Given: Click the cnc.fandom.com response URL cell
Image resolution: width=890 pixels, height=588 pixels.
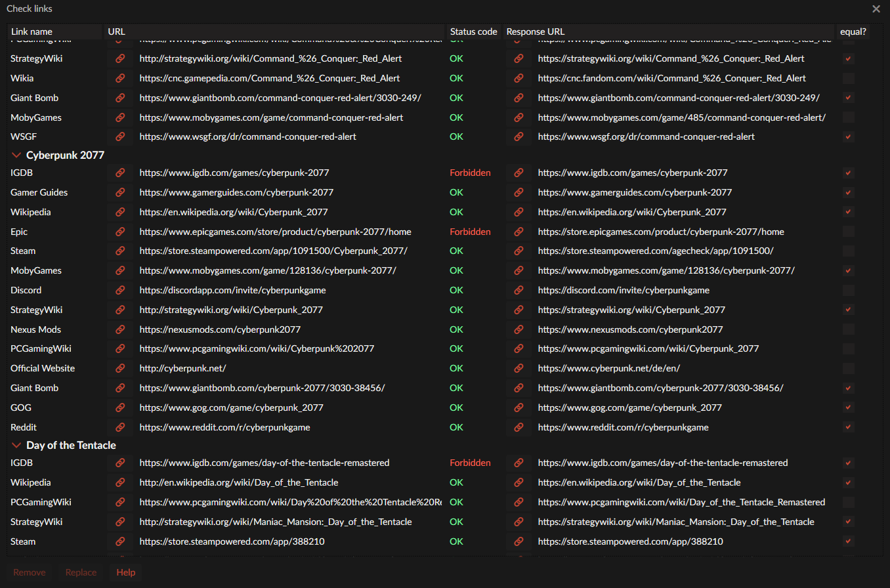Looking at the screenshot, I should tap(672, 78).
